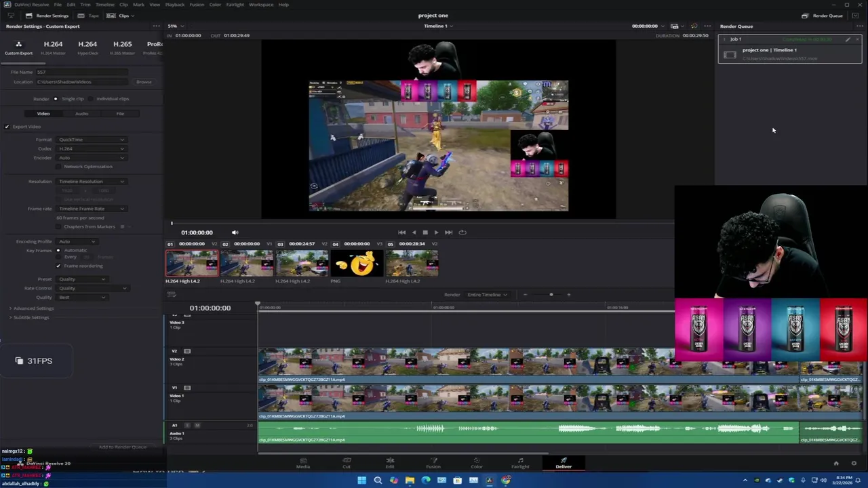Open the Timeline menu in menu bar
This screenshot has width=868, height=488.
[x=104, y=5]
